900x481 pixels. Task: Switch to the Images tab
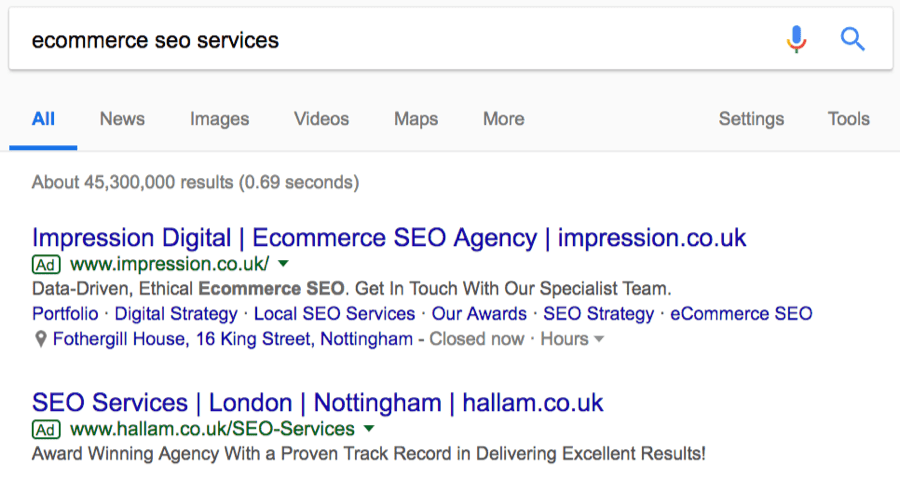coord(219,119)
